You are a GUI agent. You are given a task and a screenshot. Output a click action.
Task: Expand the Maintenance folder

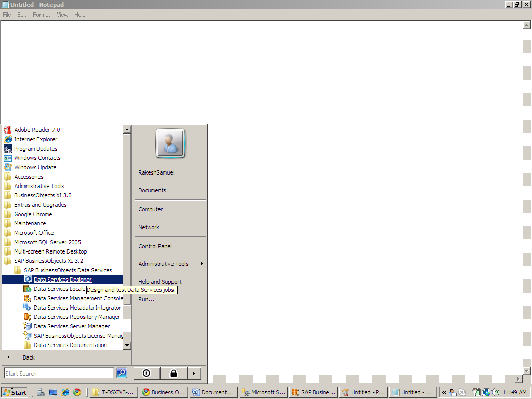click(30, 223)
